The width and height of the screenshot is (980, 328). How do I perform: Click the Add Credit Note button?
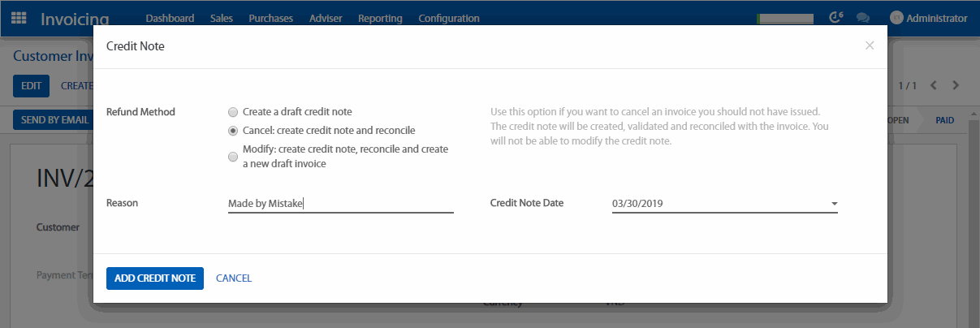[155, 278]
